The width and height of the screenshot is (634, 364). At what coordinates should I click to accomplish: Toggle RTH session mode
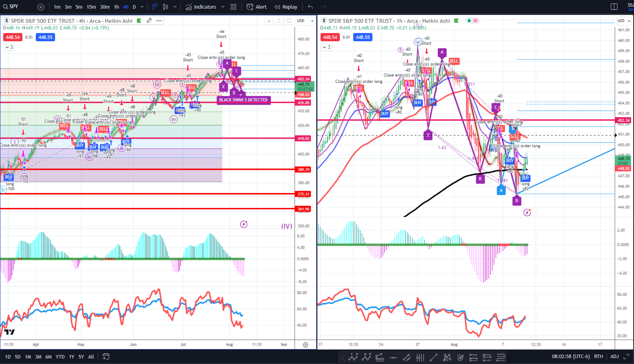(599, 357)
